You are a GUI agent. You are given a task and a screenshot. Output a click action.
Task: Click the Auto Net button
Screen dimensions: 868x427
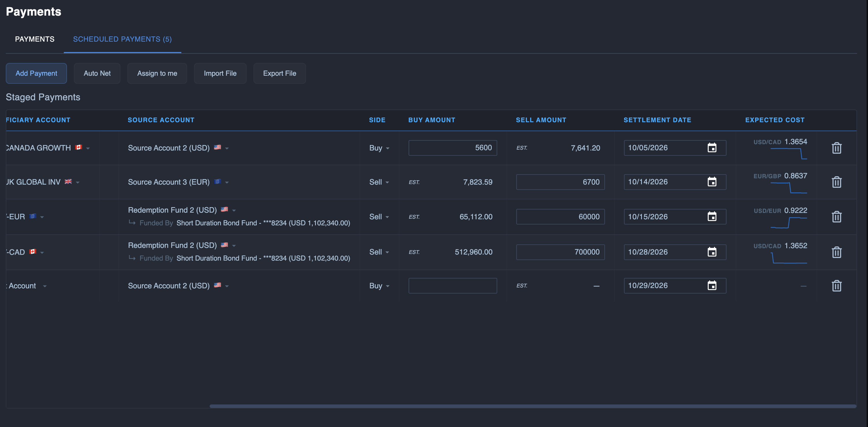pyautogui.click(x=97, y=73)
